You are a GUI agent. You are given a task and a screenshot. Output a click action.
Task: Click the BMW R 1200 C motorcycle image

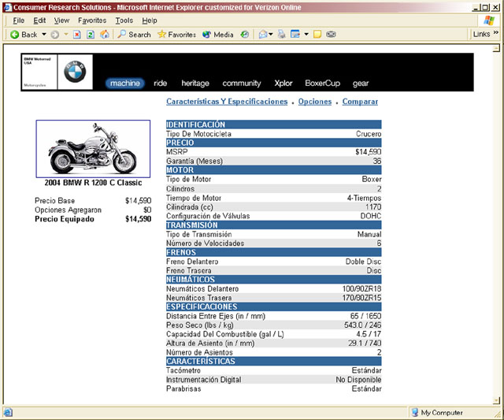pyautogui.click(x=93, y=149)
